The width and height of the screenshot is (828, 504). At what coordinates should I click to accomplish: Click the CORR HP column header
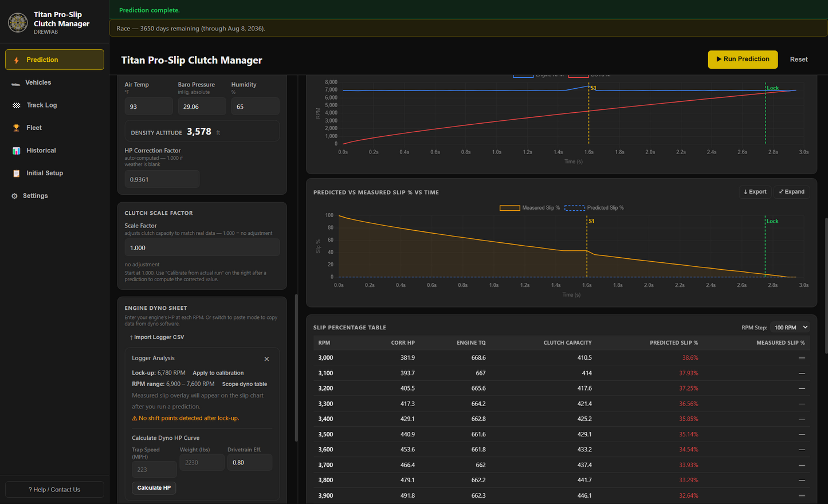click(x=403, y=343)
